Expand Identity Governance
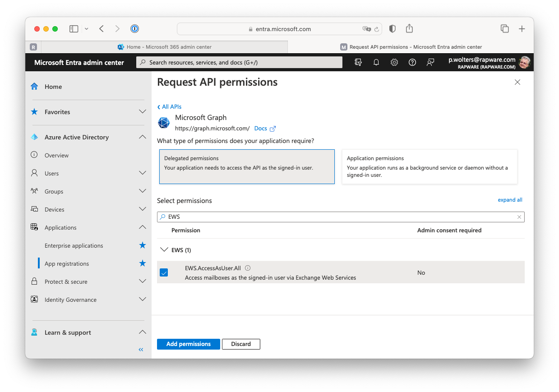 143,300
